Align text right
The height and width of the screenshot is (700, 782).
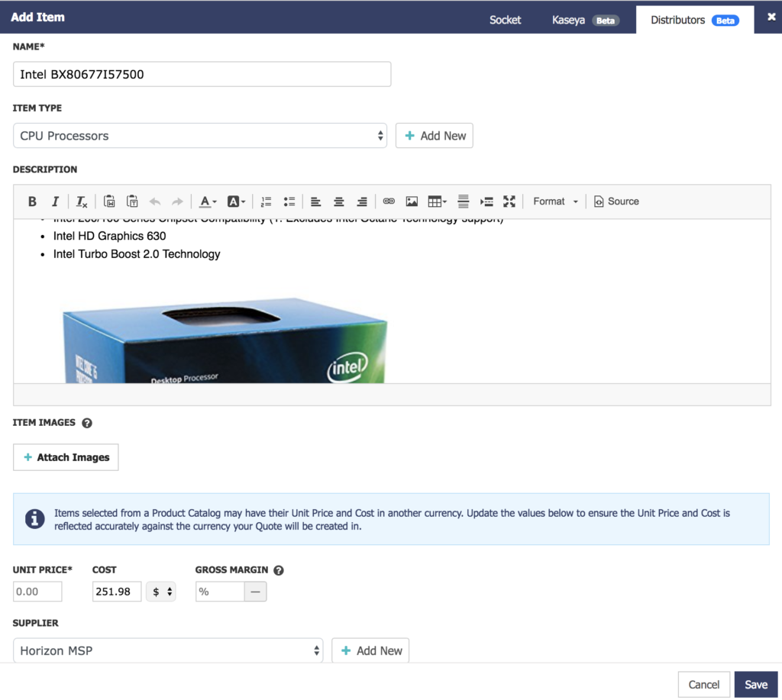point(362,202)
